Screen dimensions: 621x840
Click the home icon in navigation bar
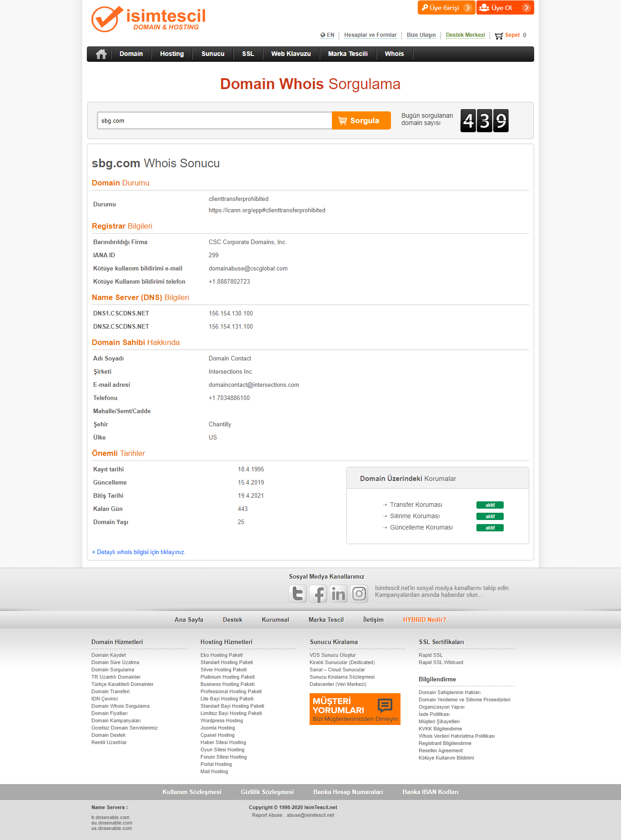coord(101,54)
